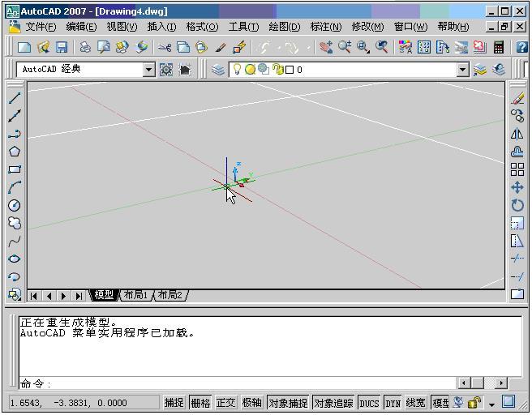The image size is (532, 415).
Task: Activate the Move tool
Action: 517,187
